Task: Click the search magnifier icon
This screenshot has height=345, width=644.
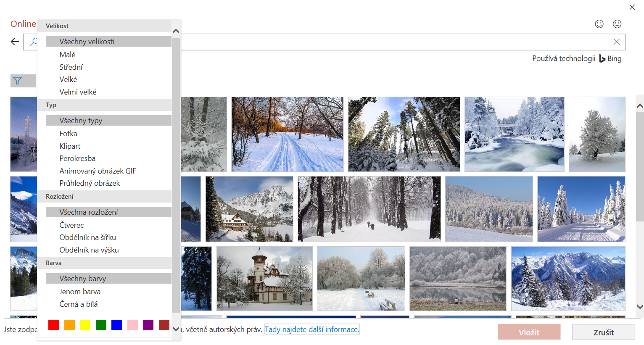Action: (33, 42)
